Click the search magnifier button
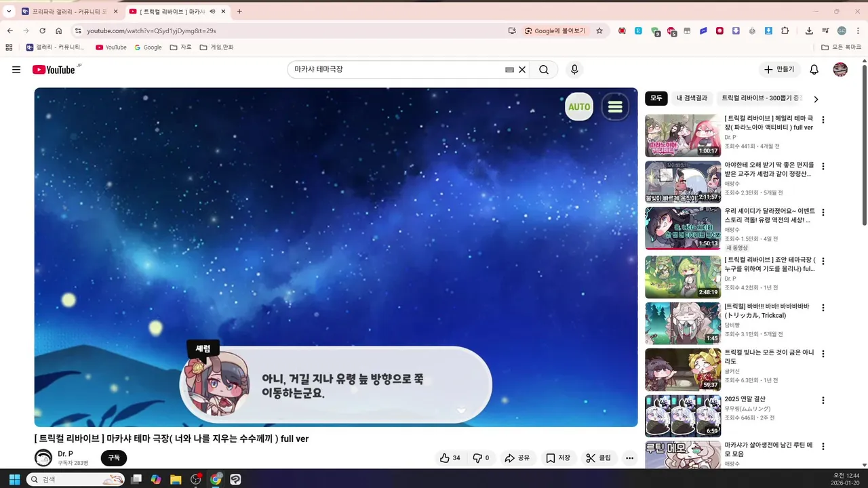This screenshot has height=488, width=868. pos(544,70)
